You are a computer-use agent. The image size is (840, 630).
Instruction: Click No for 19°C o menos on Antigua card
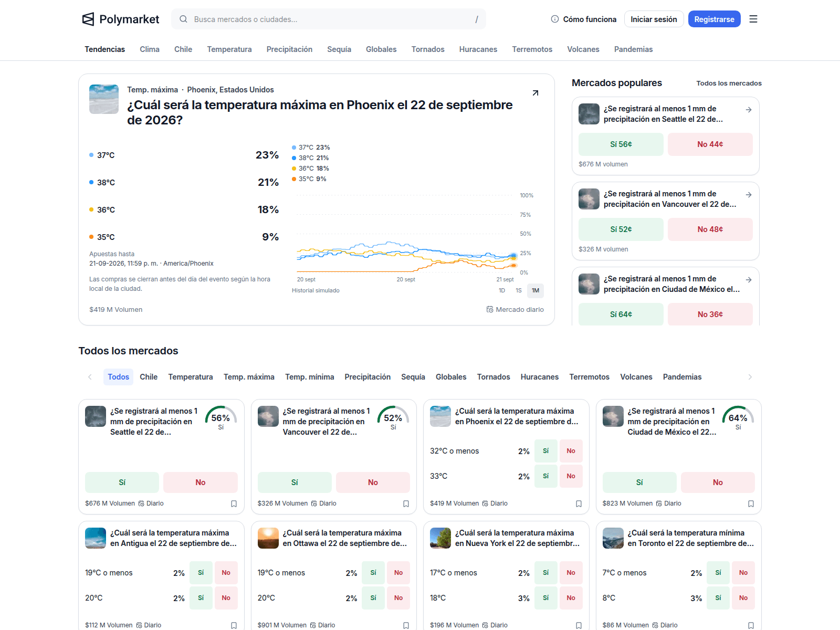click(226, 573)
